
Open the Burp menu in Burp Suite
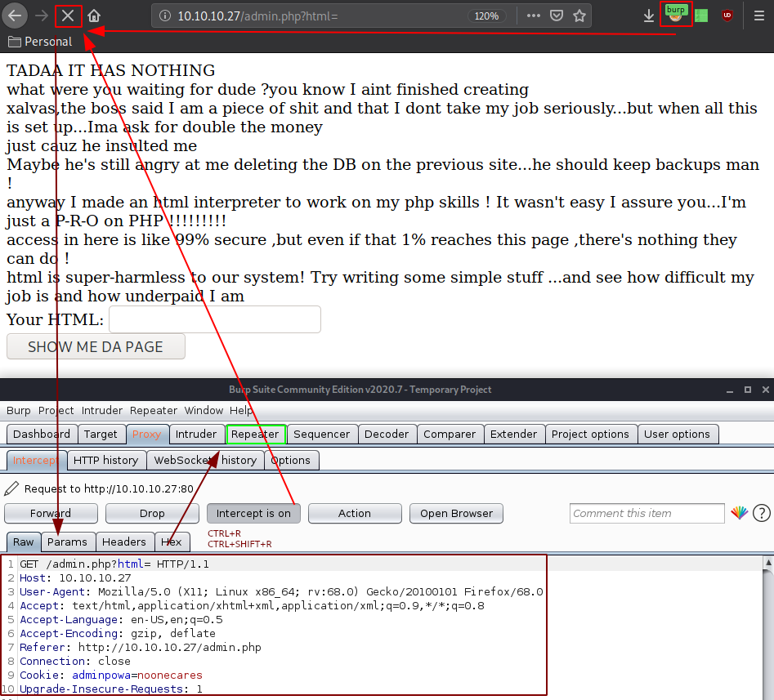18,410
